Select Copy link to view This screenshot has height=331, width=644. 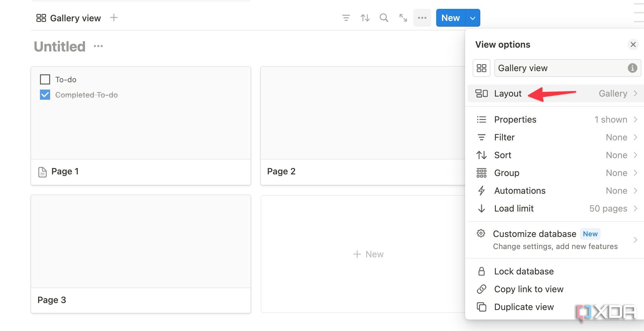tap(556, 289)
